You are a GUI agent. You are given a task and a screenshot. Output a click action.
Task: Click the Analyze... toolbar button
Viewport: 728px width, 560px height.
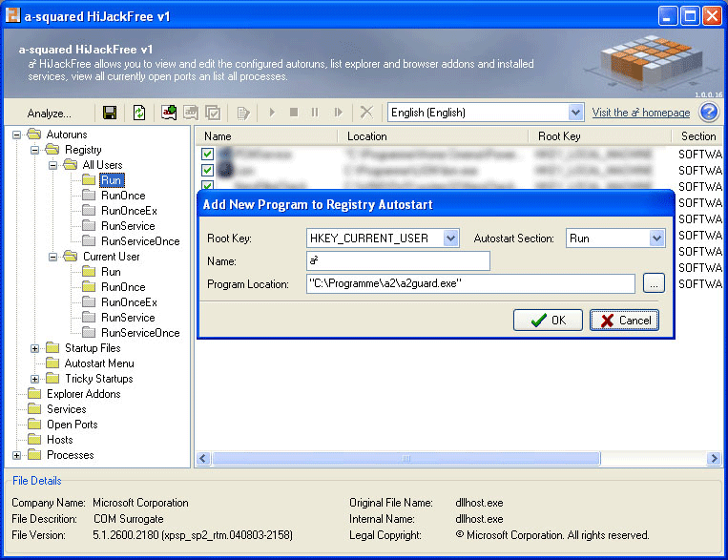[x=50, y=114]
